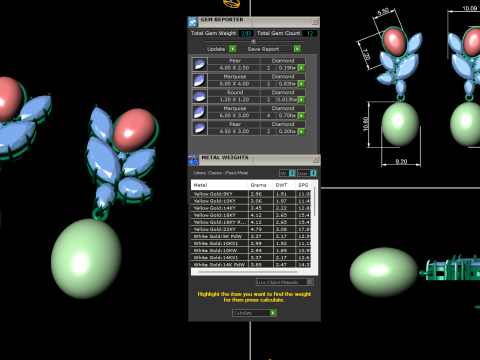Click the green arrow beside Calculate
The height and width of the screenshot is (360, 480).
click(273, 313)
